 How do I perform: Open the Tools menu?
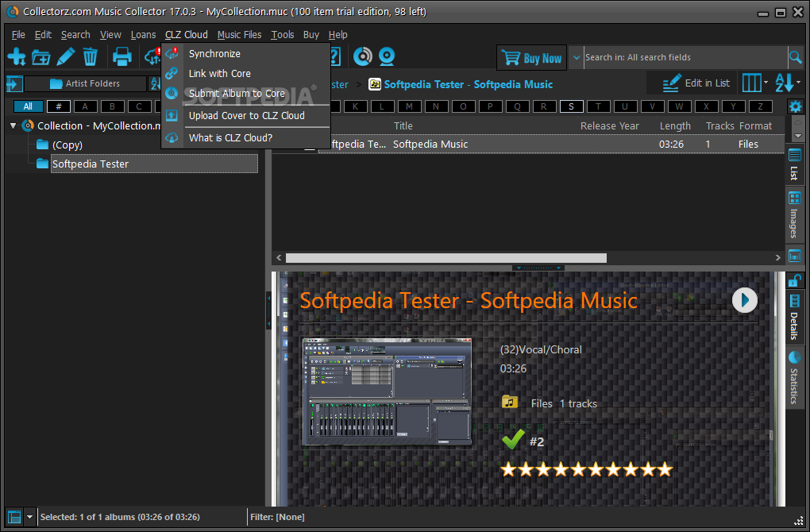[x=283, y=35]
